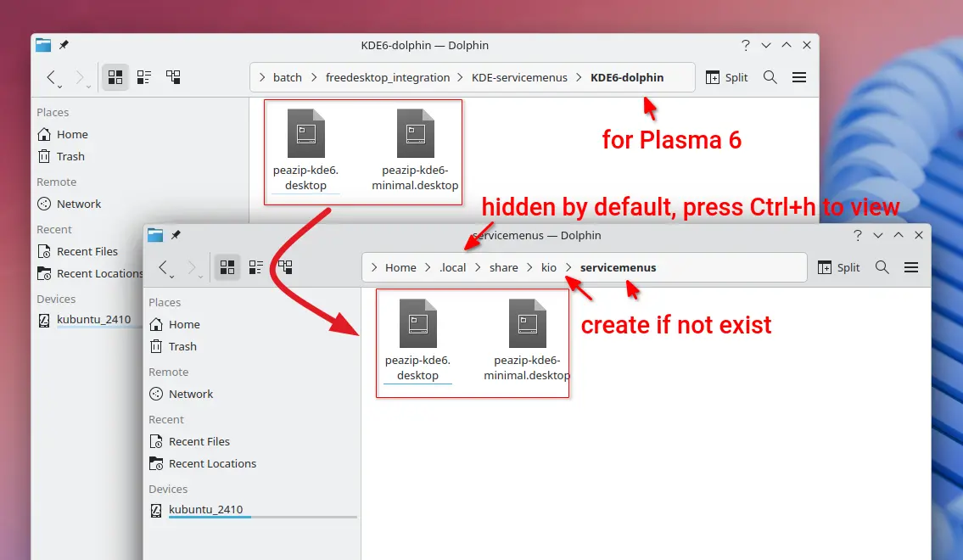Screen dimensions: 963x560
Task: Expand chevron before kio breadcrumb
Action: [x=529, y=268]
